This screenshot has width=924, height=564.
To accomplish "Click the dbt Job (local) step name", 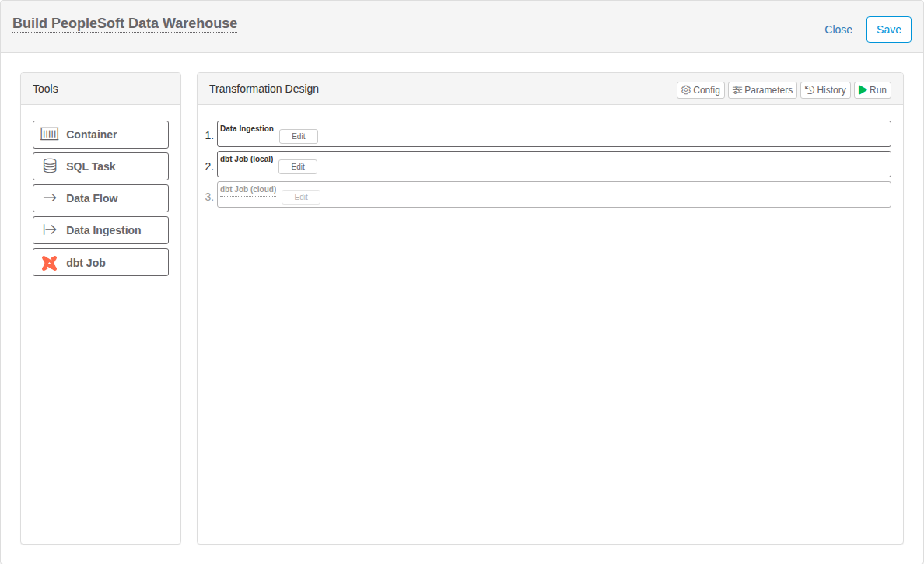I will (247, 159).
